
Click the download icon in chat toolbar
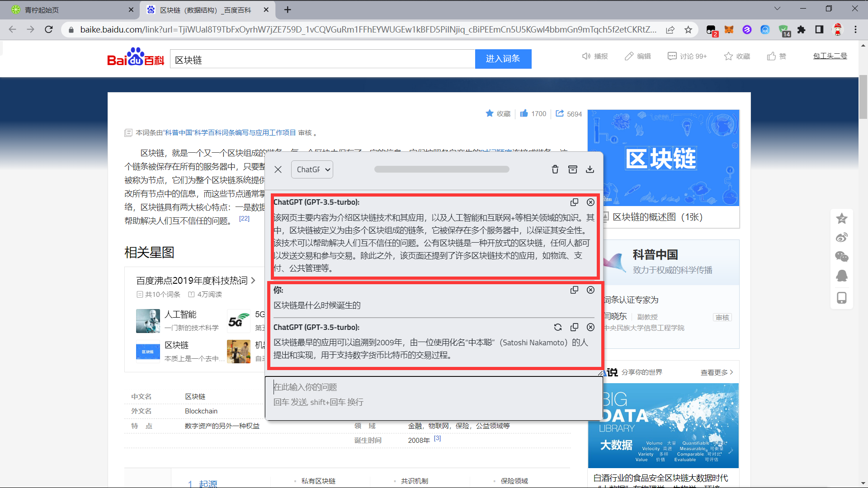(590, 169)
